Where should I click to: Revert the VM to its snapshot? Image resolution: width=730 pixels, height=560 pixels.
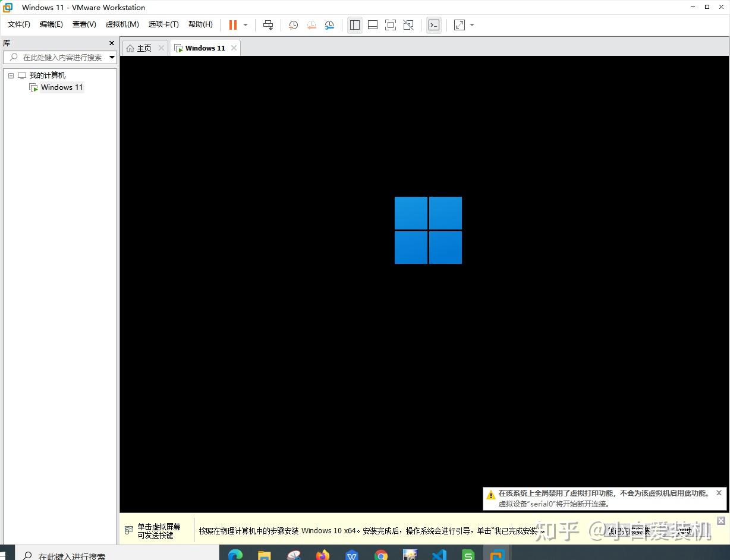(311, 24)
